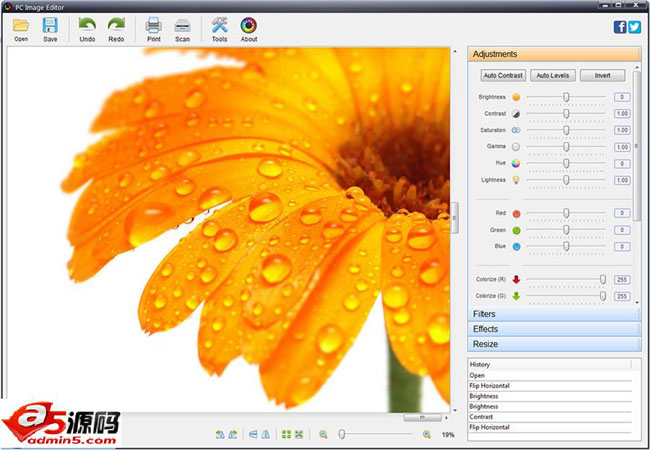
Task: Open the Tools icon
Action: (x=219, y=25)
